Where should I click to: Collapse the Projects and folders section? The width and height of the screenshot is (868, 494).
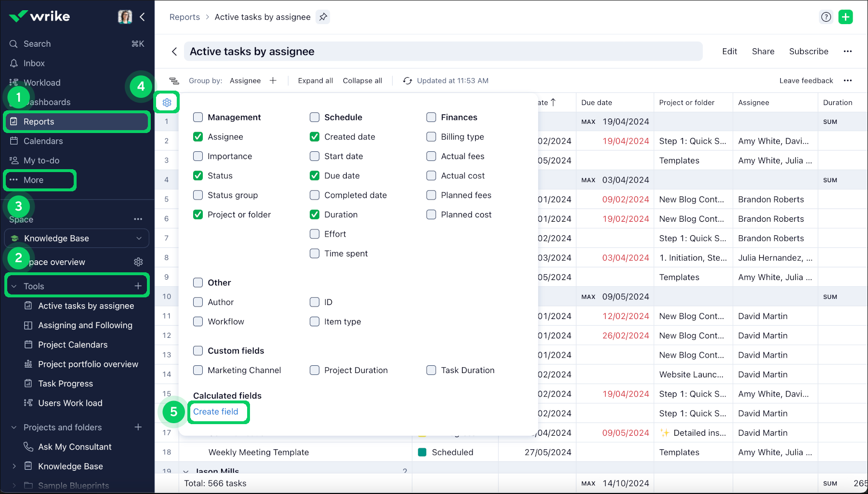(x=14, y=427)
